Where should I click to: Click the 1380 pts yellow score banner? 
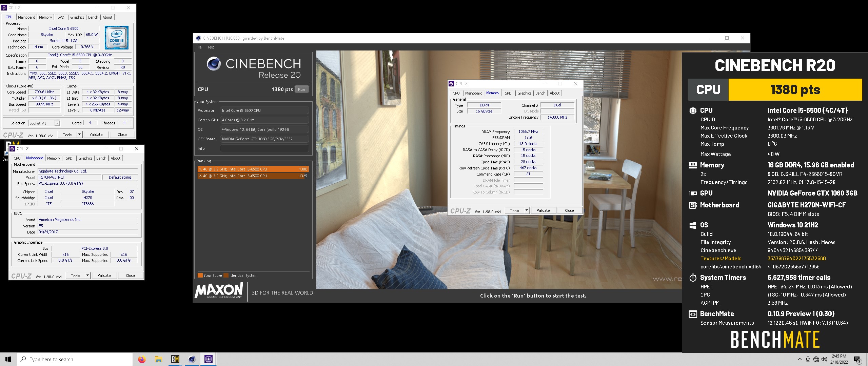[795, 90]
